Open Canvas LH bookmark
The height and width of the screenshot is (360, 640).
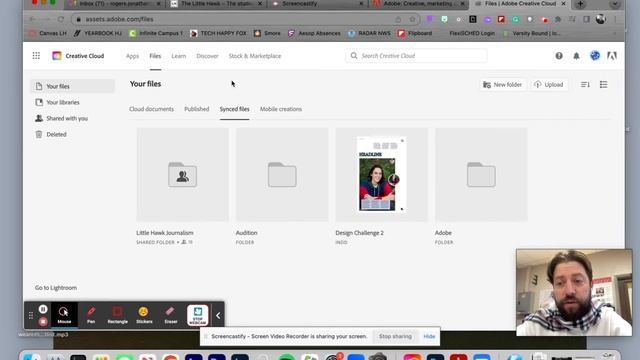(x=49, y=33)
